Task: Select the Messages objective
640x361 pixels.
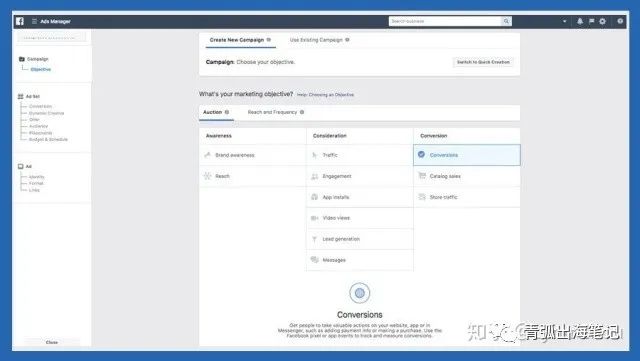Action: 360,260
